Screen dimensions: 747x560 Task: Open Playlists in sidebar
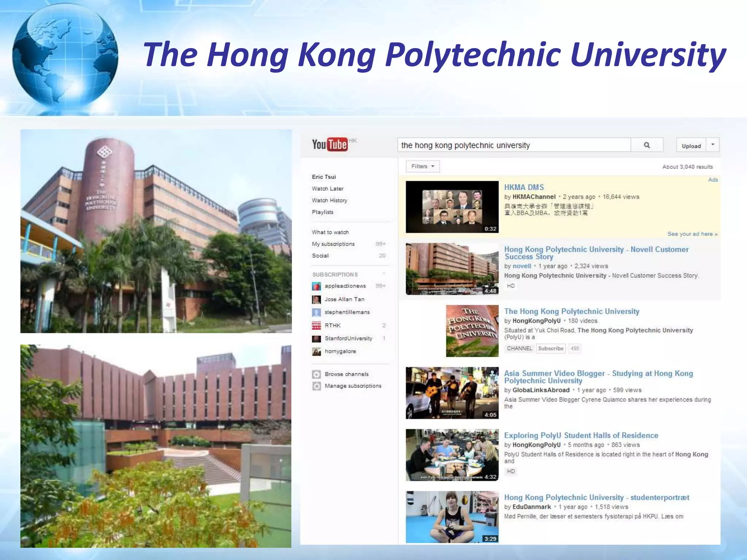[x=322, y=212]
